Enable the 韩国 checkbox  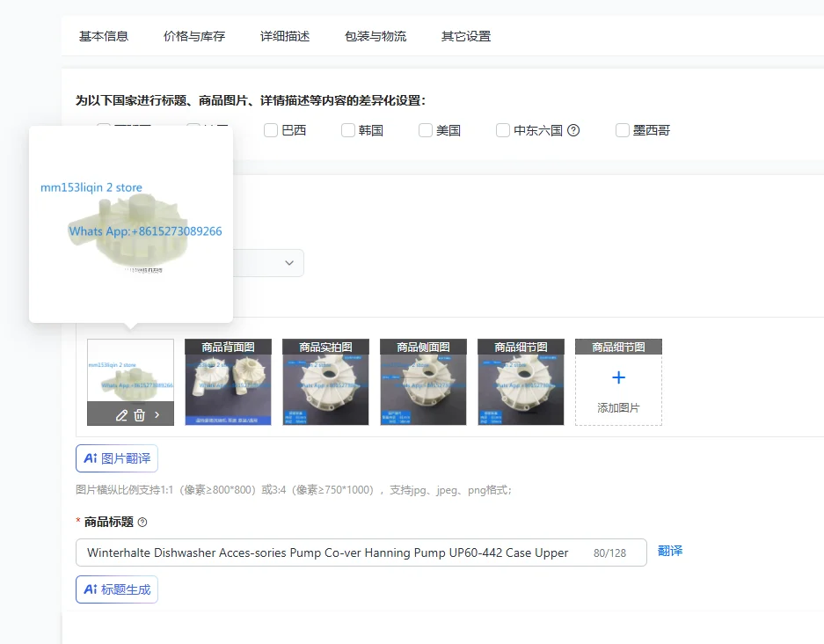348,130
